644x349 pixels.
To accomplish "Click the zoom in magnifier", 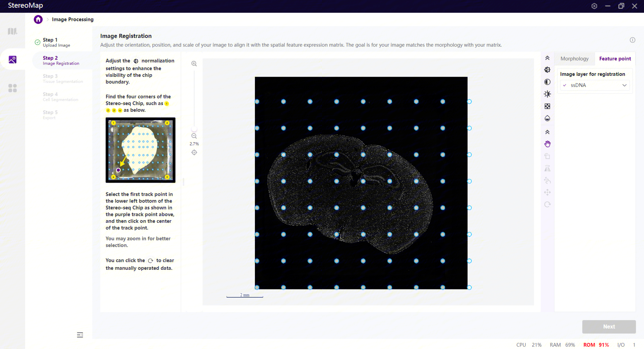I will tap(194, 63).
